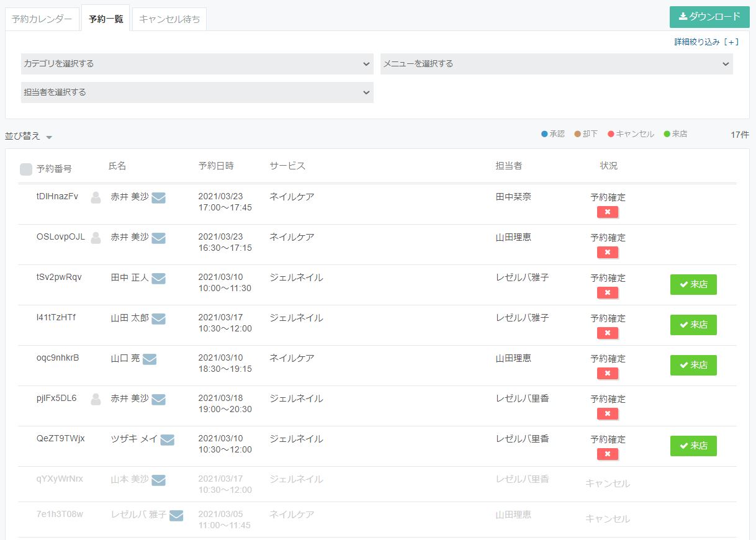Click customer name 山田 太郎

(130, 318)
